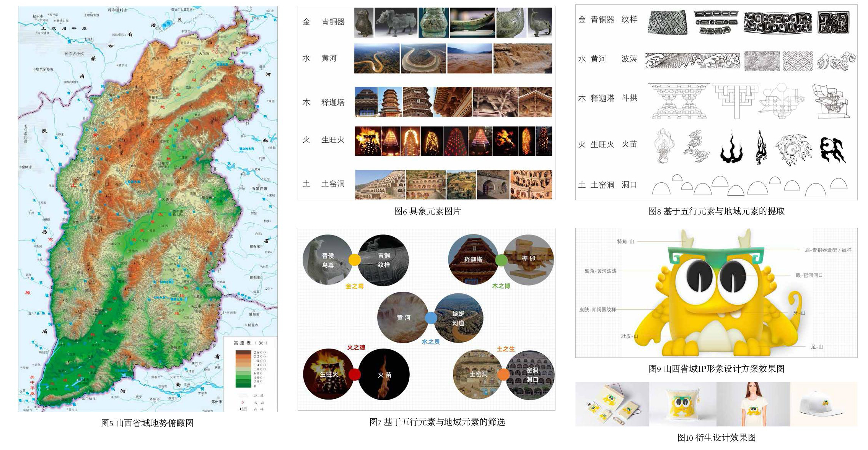Image resolution: width=868 pixels, height=450 pixels.
Task: Click the blue dot above 水之灵
Action: (431, 318)
